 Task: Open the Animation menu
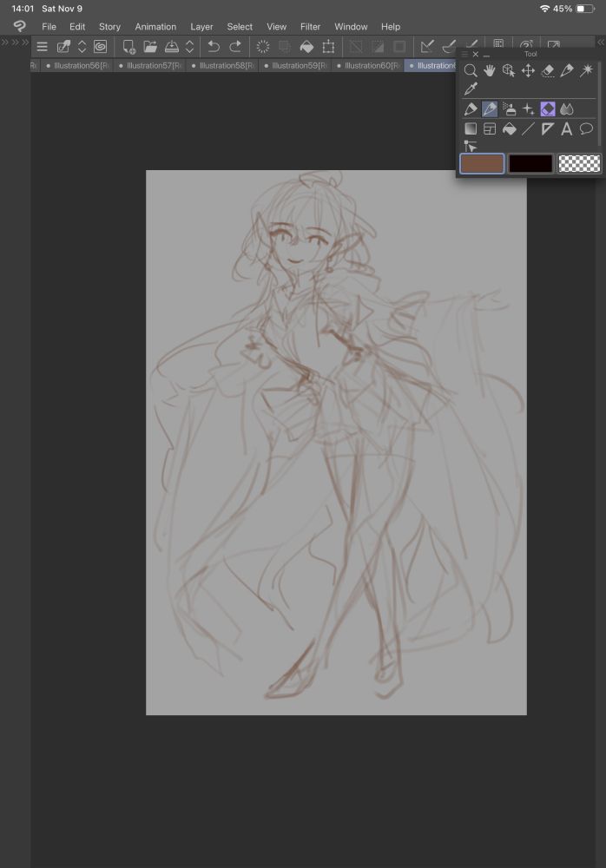pos(155,27)
